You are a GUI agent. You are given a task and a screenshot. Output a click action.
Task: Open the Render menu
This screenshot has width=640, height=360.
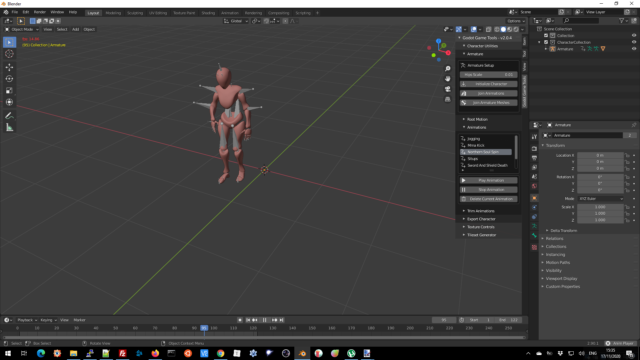(x=40, y=12)
